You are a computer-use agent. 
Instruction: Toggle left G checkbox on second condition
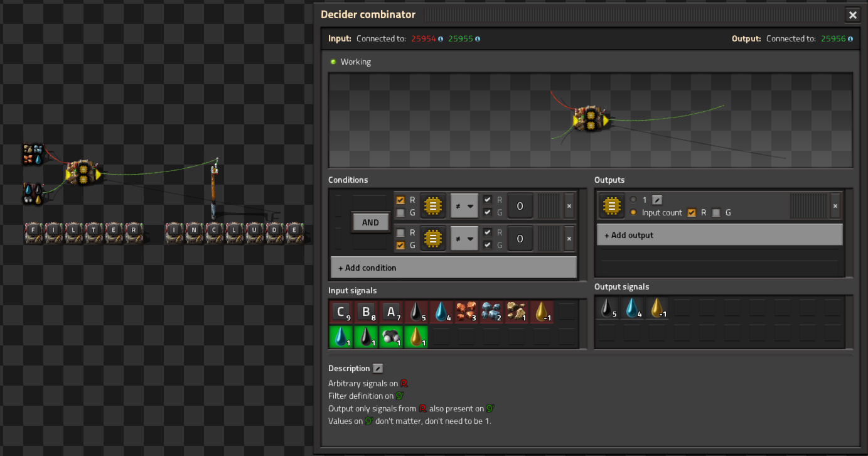(400, 245)
